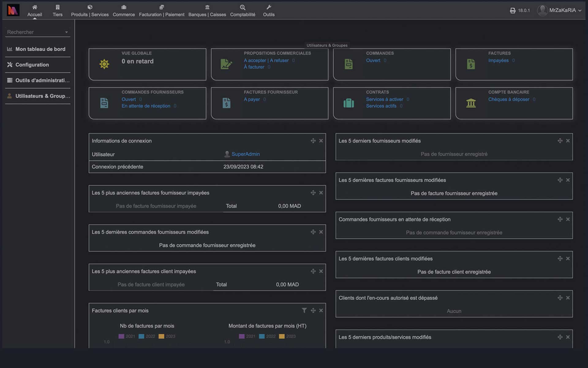Image resolution: width=588 pixels, height=368 pixels.
Task: Click the filter icon on Factures clients par mois
Action: click(304, 310)
